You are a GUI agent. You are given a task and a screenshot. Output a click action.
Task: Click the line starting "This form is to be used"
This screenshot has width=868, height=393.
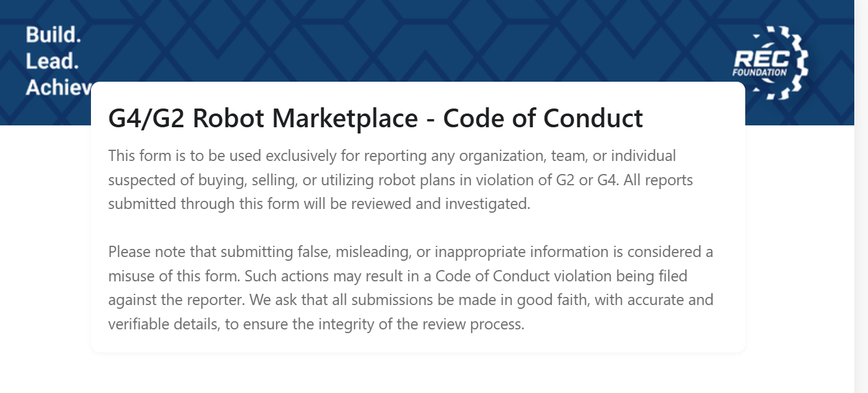(391, 155)
